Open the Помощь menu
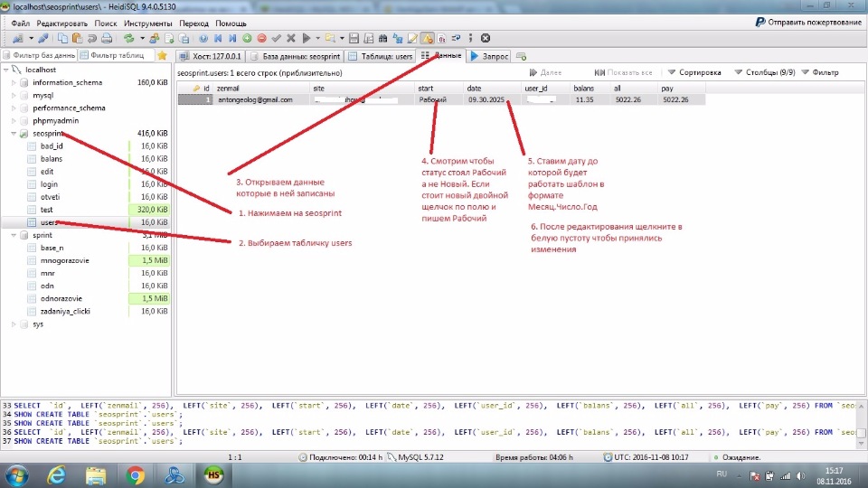This screenshot has width=868, height=488. [x=231, y=23]
